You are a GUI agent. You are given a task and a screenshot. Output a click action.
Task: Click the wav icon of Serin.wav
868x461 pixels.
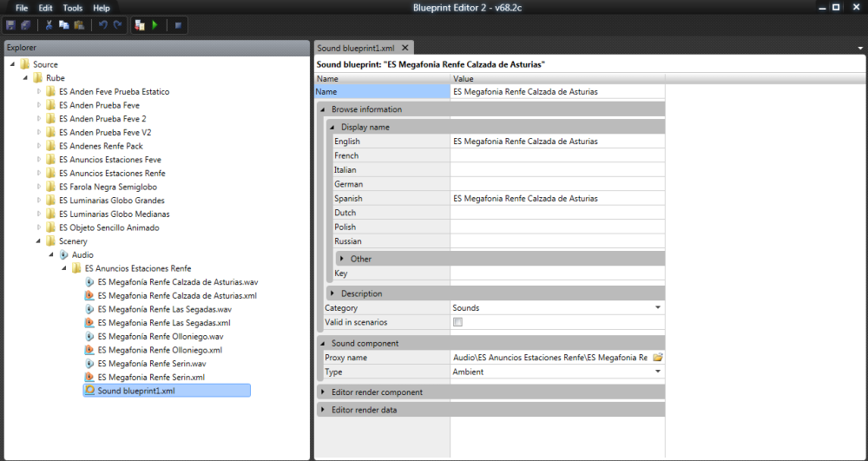click(89, 364)
